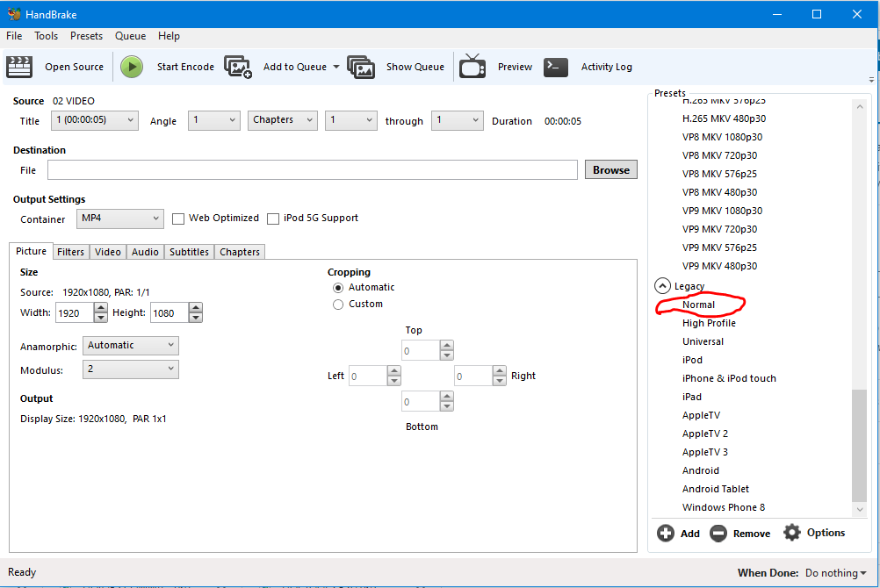Viewport: 880px width, 588px height.
Task: Open the end chapter dropdown after through
Action: coord(457,120)
